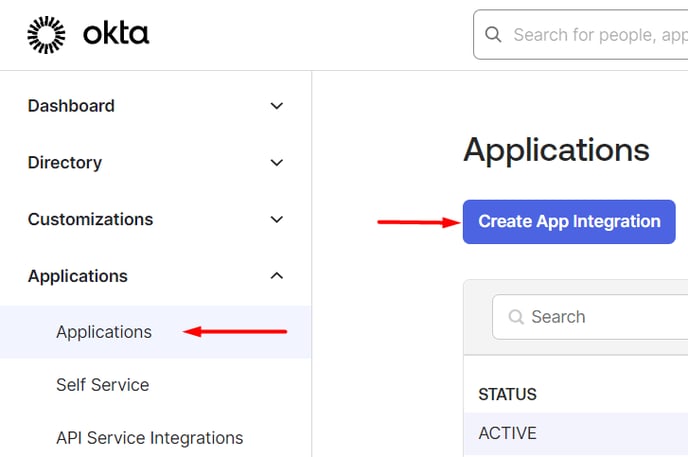Open the Customizations sidebar section
This screenshot has width=688, height=457.
(90, 220)
